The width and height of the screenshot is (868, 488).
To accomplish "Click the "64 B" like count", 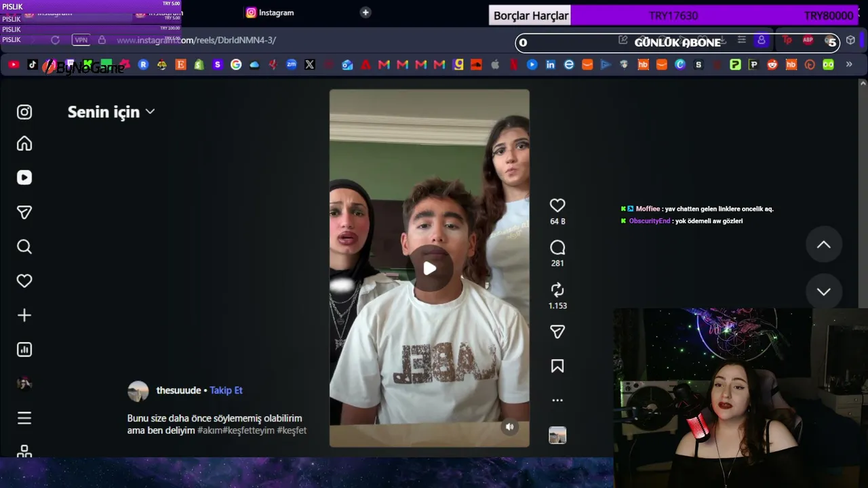I will tap(557, 222).
